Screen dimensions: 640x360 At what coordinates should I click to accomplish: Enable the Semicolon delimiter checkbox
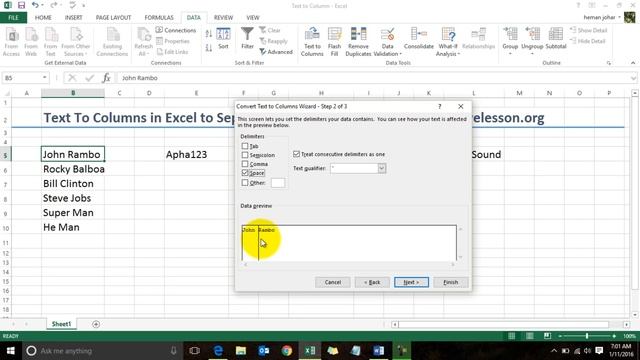(x=245, y=155)
